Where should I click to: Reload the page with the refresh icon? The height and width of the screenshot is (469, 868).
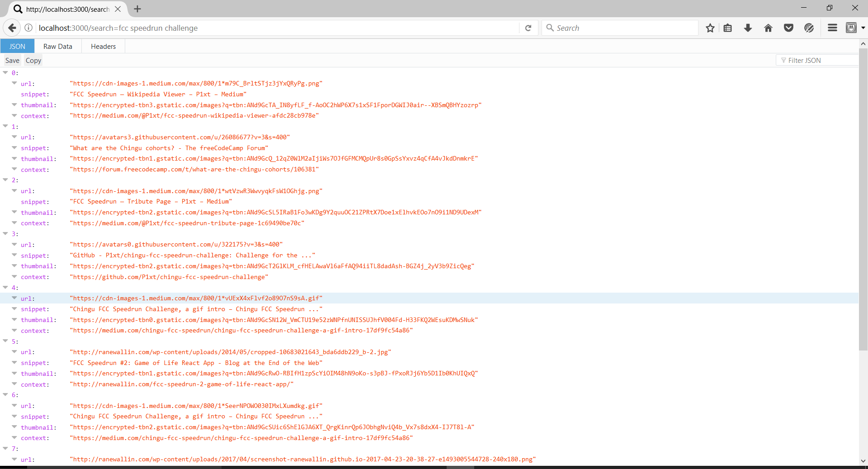pyautogui.click(x=528, y=28)
